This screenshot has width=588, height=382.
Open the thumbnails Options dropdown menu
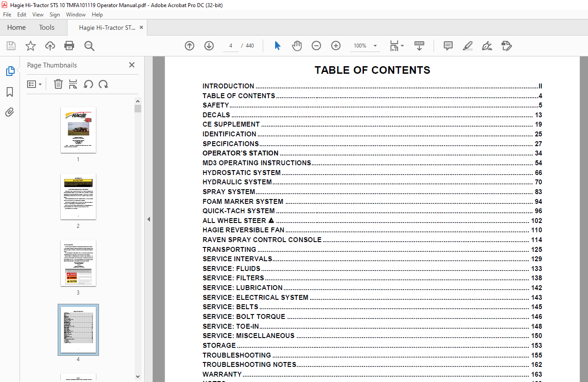tap(34, 84)
